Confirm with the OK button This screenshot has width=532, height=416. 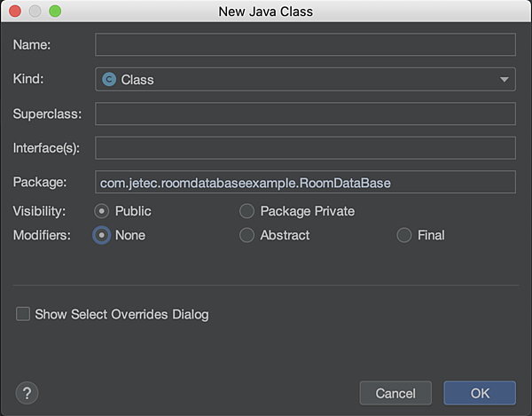pyautogui.click(x=480, y=393)
